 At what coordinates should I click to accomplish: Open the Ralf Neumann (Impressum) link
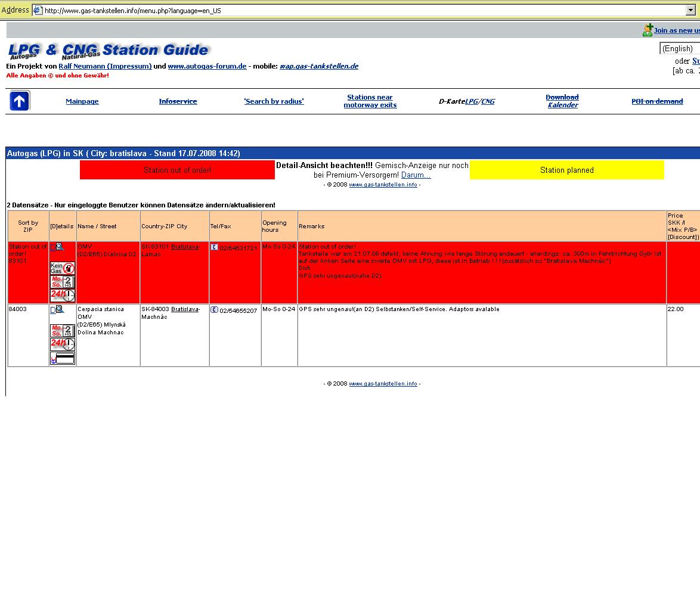coord(106,66)
